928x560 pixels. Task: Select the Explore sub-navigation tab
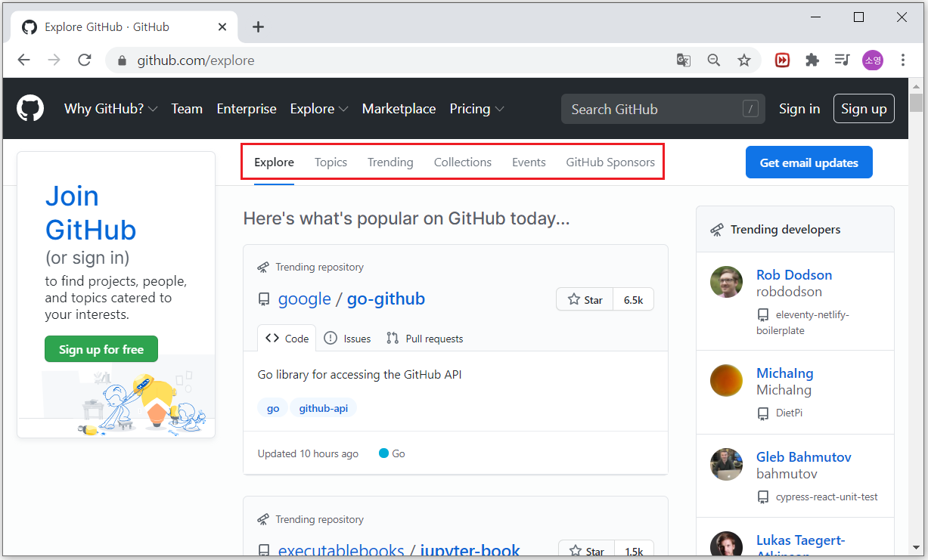(x=274, y=162)
